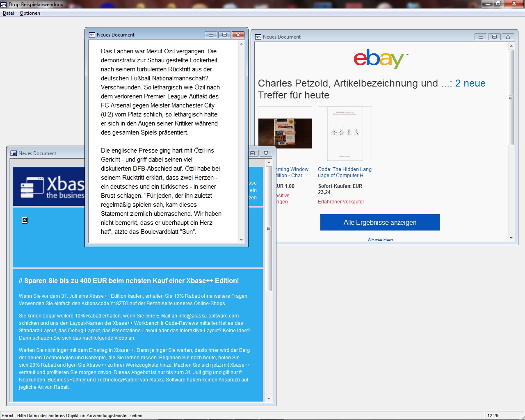Click scroll-down arrow in Xbase window

269,399
